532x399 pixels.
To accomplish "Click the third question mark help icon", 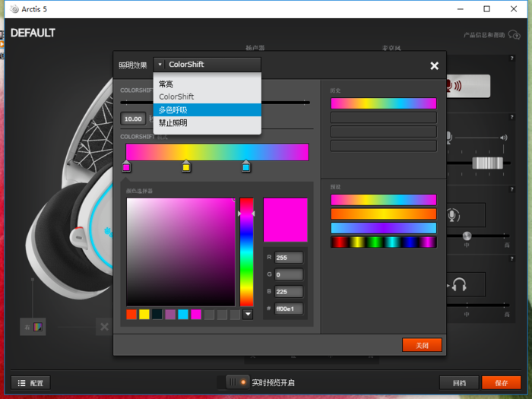I will (x=512, y=189).
